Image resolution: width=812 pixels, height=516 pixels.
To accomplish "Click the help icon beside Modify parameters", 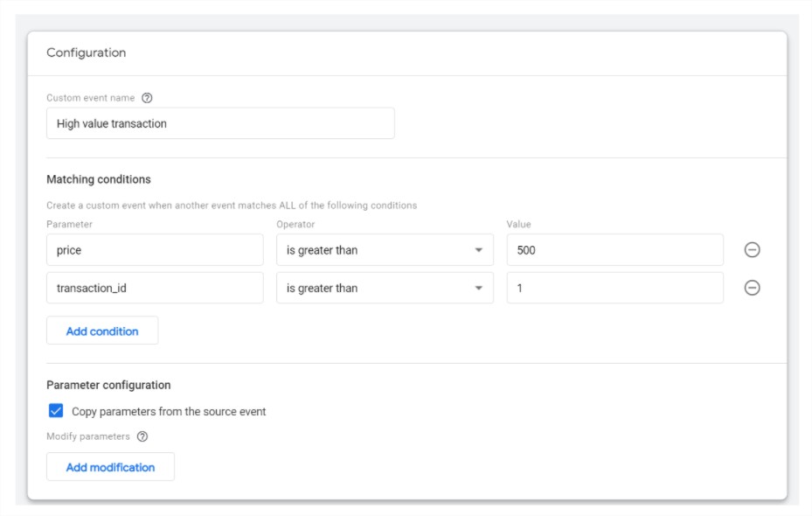I will pyautogui.click(x=142, y=436).
